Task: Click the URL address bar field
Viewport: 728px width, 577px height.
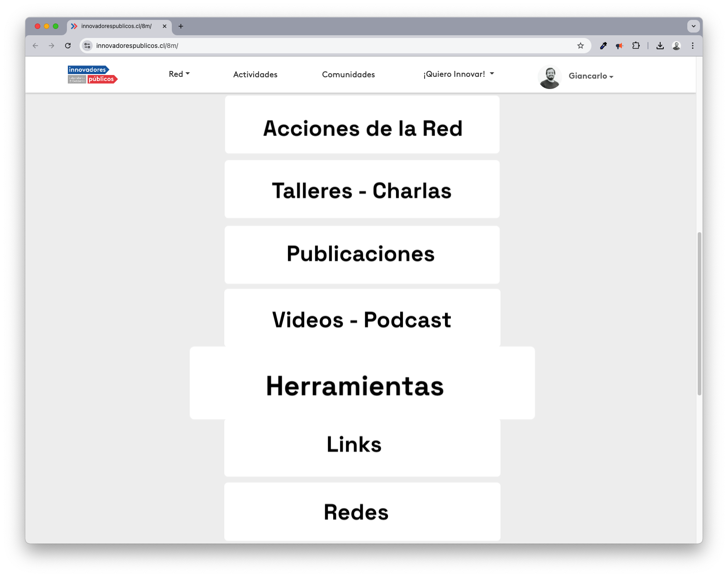Action: (330, 46)
